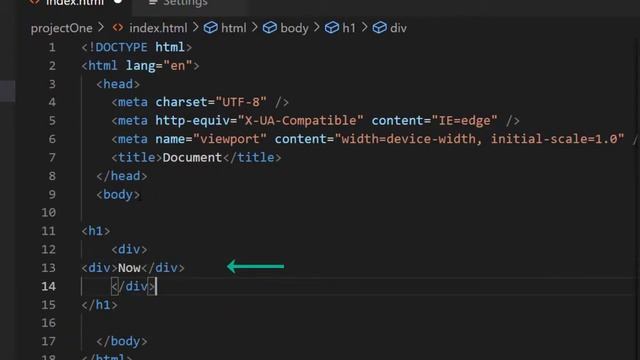Click the word Document in the title

192,158
